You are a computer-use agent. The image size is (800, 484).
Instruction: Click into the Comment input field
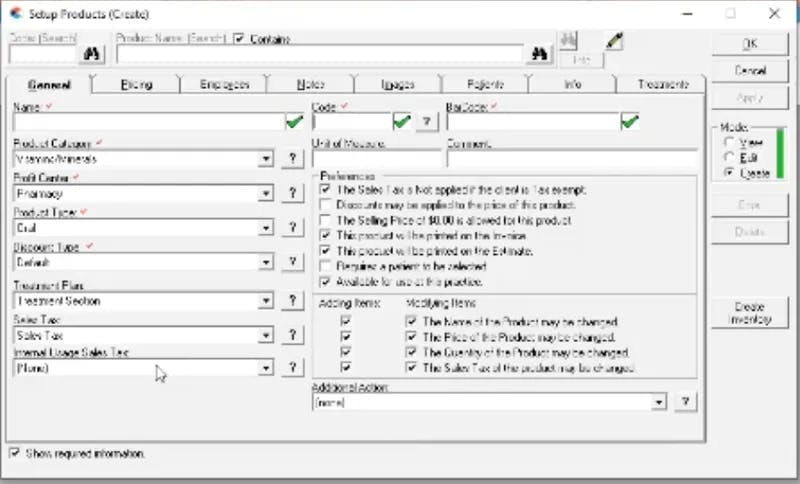[x=572, y=159]
